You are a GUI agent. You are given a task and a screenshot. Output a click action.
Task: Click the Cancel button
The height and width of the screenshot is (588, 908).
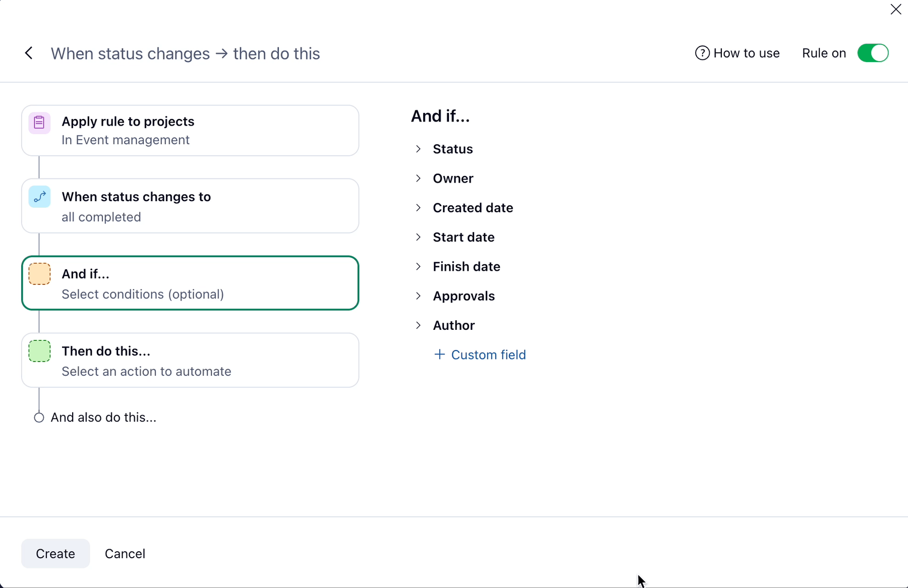pos(125,554)
